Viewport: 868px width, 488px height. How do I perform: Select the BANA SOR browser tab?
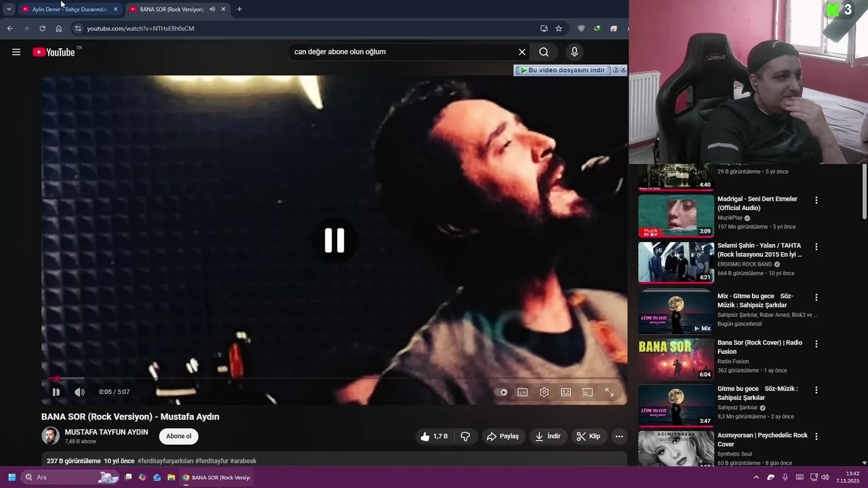pos(172,9)
